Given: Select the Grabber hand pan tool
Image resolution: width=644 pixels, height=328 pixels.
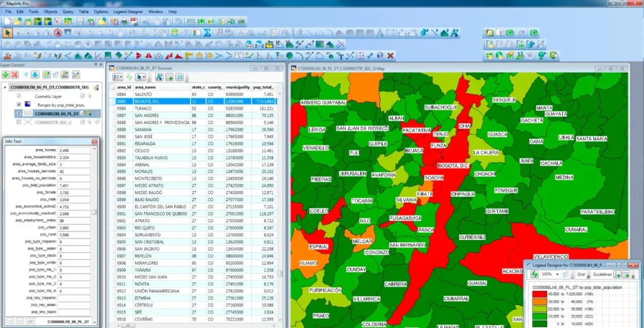Looking at the screenshot, I should [x=121, y=33].
